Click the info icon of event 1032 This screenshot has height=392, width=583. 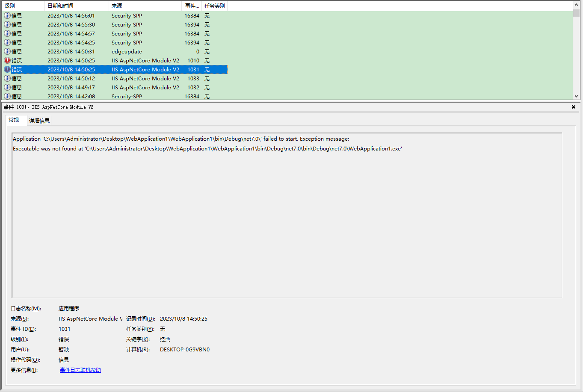coord(7,87)
